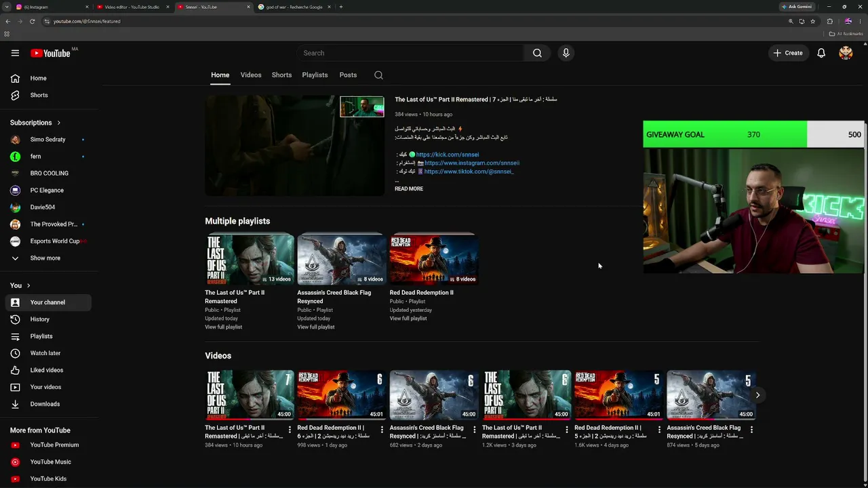Open options for The Last of Us 1.2K-views video
The image size is (868, 488).
tap(567, 430)
